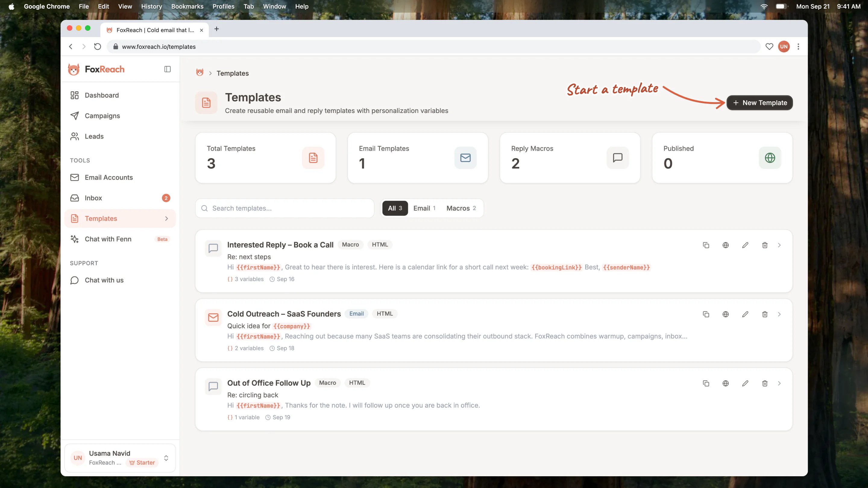
Task: Expand the Out of Office Follow Up row chevron
Action: pos(779,383)
